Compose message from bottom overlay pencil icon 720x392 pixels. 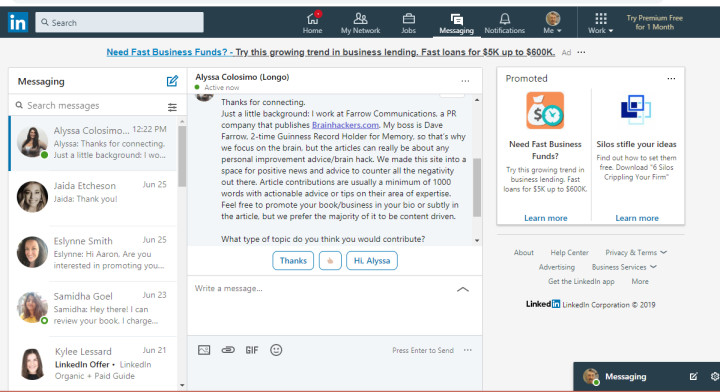pos(693,376)
